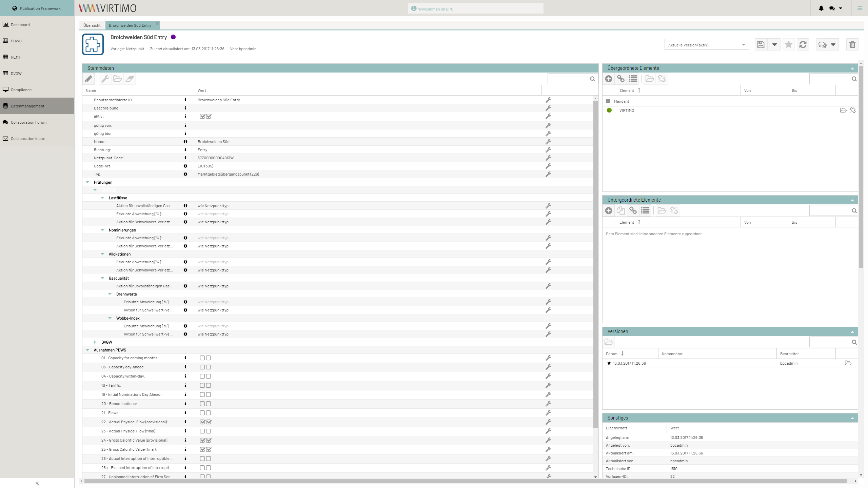Open the hamburger menu at top right
This screenshot has height=488, width=868.
tap(860, 8)
